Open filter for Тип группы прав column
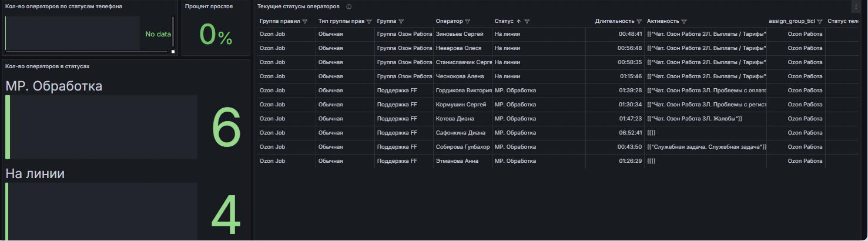Screen dimensions: 868x241 pyautogui.click(x=369, y=21)
